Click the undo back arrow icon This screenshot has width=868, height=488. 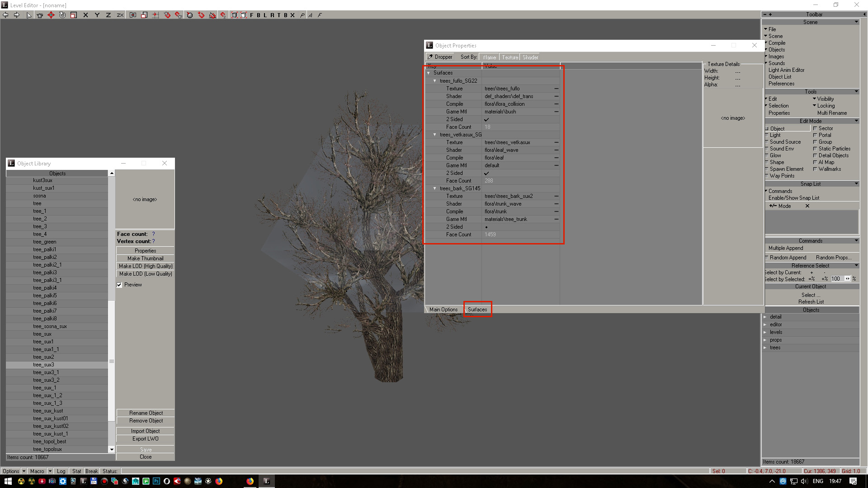pyautogui.click(x=5, y=15)
